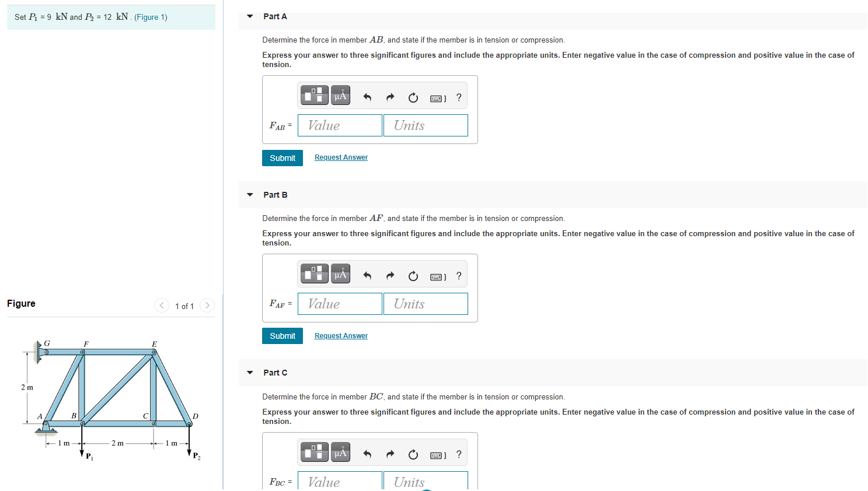Select the '1 of 1' figure counter text
868x491 pixels.
point(184,306)
